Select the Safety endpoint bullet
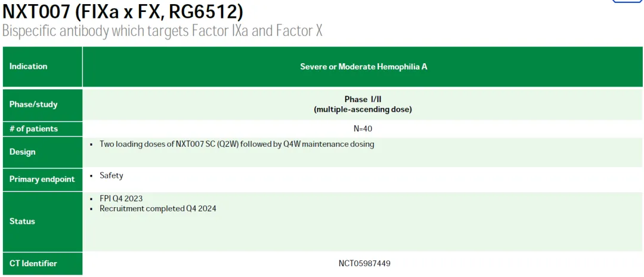 [112, 176]
